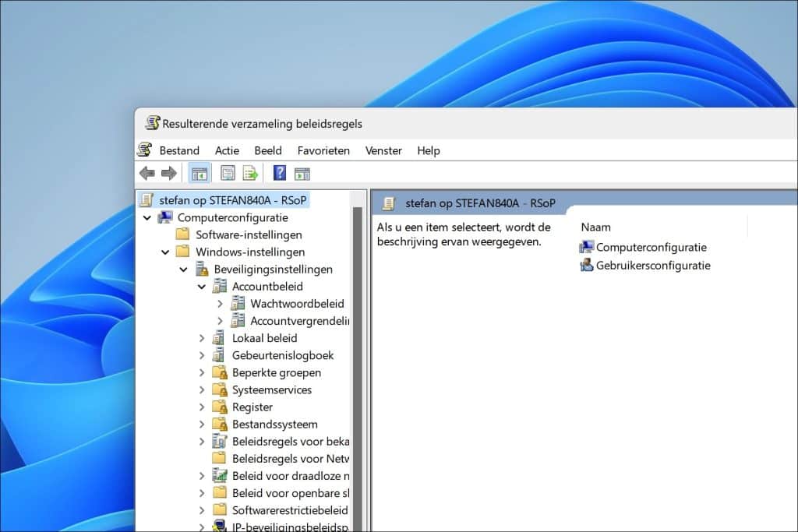The width and height of the screenshot is (798, 532).
Task: Select Beleidsregels voor Netw tree item
Action: coord(291,458)
